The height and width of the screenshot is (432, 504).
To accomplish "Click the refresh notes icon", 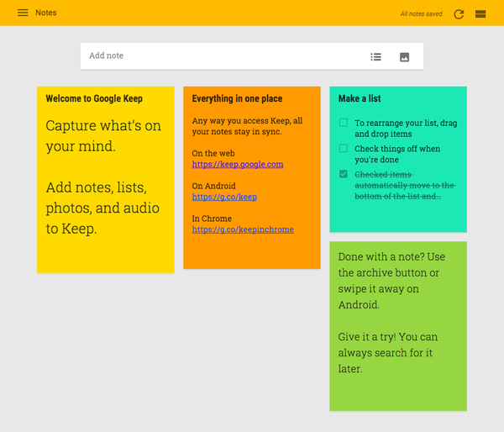I will [x=459, y=14].
